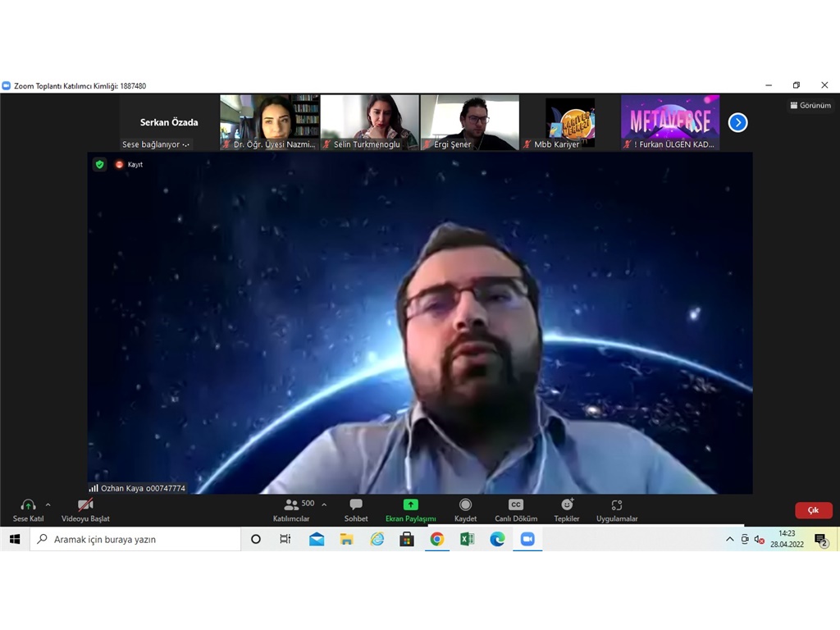Click the Zoom window title icon

[x=7, y=85]
